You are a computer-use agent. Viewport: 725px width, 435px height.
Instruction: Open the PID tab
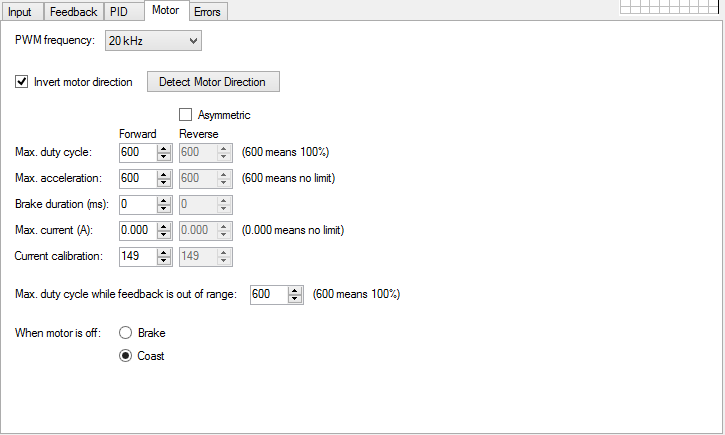coord(123,12)
